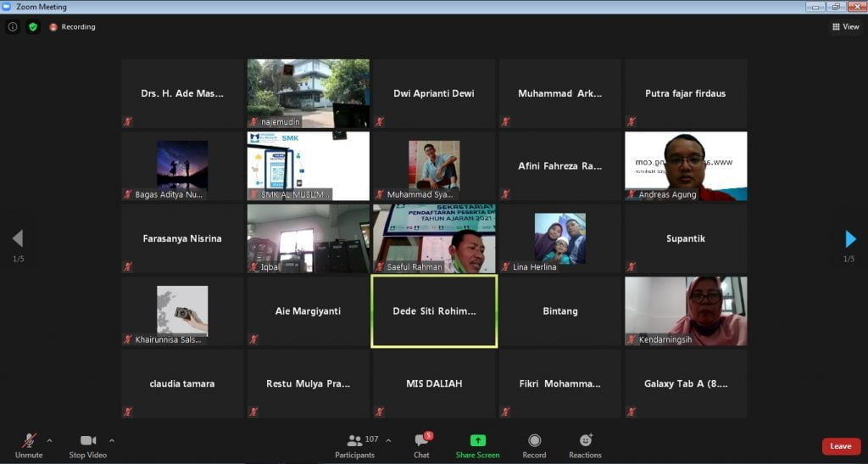Image resolution: width=868 pixels, height=464 pixels.
Task: Select Restu Mulya Pra... tile
Action: pos(309,383)
